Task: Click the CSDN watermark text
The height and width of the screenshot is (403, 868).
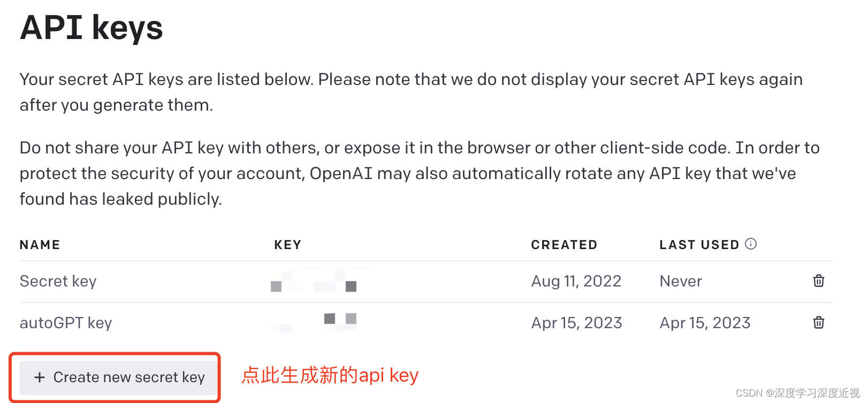Action: [797, 393]
